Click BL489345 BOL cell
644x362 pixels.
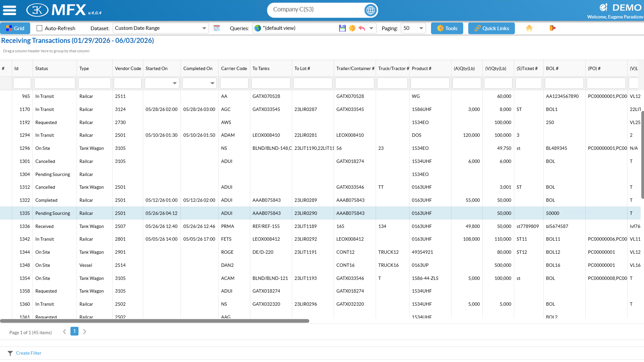(x=556, y=148)
